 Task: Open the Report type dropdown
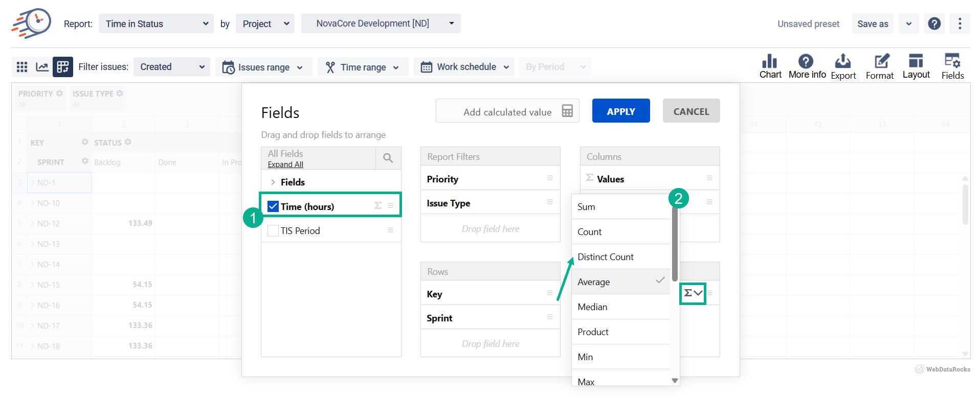click(x=156, y=24)
